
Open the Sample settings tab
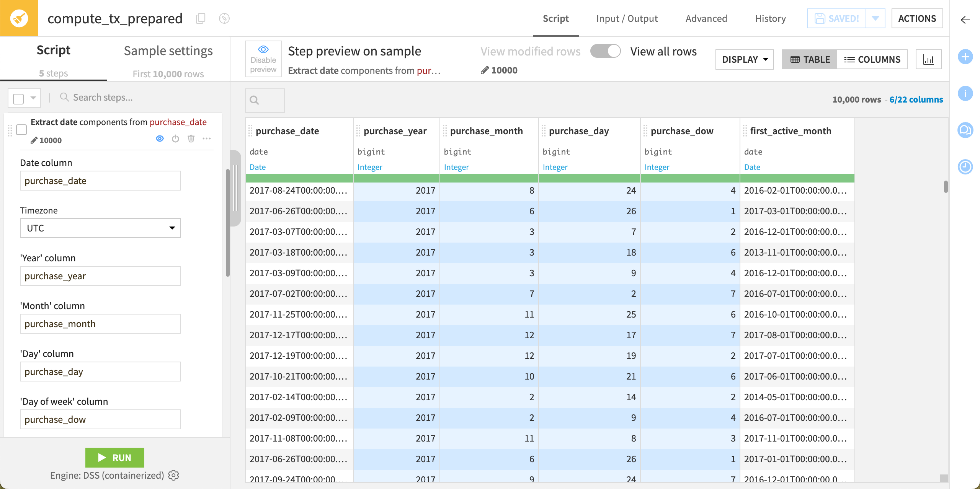click(168, 50)
